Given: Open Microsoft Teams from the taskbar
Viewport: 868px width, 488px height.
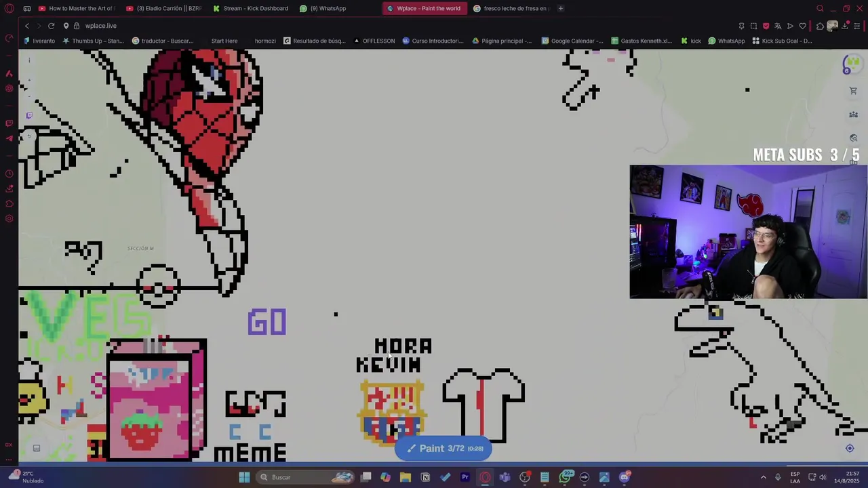Looking at the screenshot, I should pos(505,477).
